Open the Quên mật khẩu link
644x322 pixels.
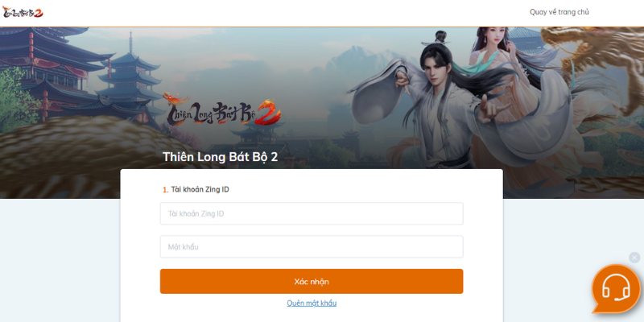(x=312, y=303)
